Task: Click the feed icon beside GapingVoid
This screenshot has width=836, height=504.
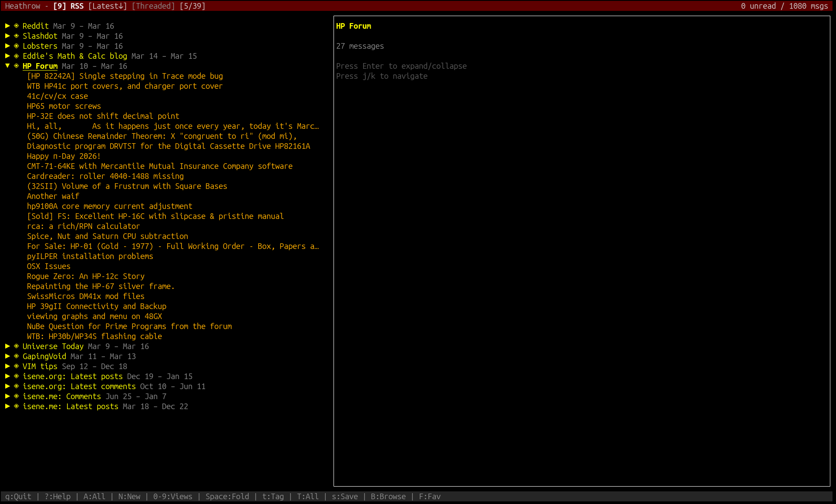Action: [x=16, y=356]
